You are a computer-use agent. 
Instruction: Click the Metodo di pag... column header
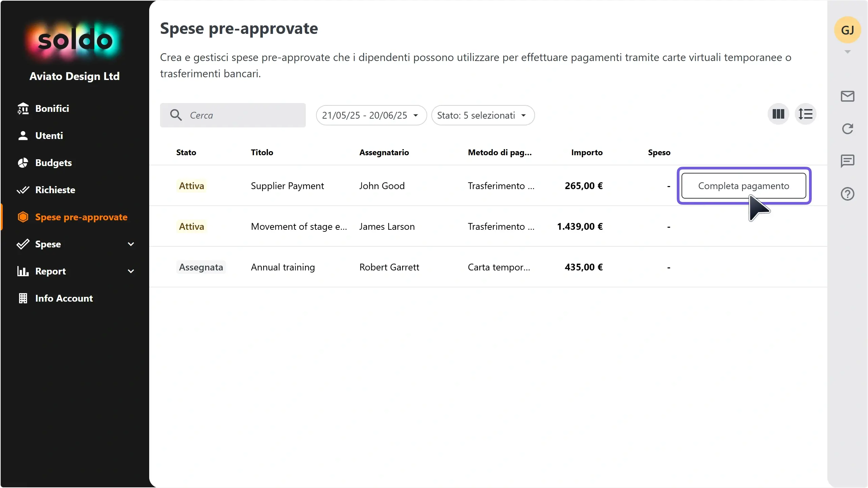click(500, 152)
